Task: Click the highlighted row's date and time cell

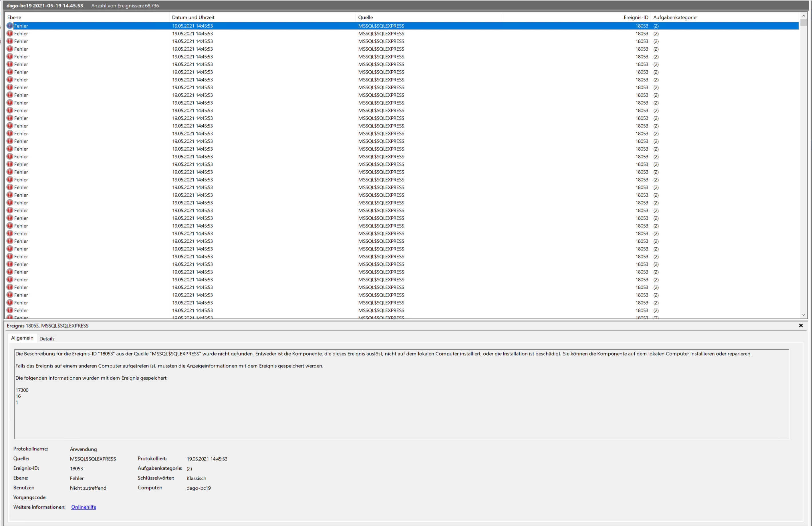Action: tap(192, 26)
